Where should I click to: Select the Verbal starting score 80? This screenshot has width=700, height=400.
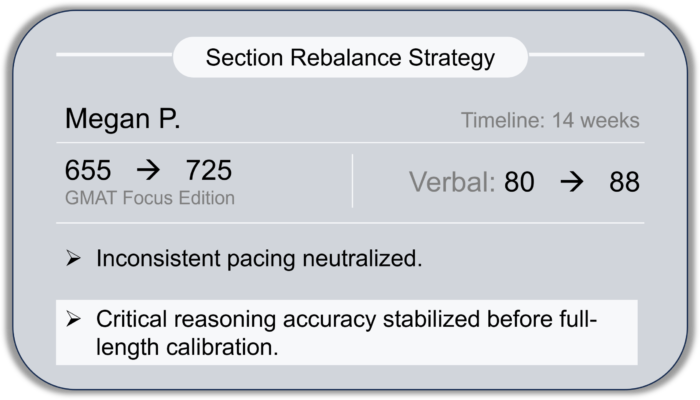point(519,183)
